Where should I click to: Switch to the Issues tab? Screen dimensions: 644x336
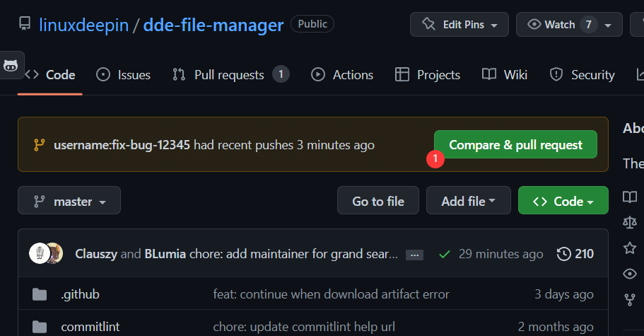pos(123,75)
